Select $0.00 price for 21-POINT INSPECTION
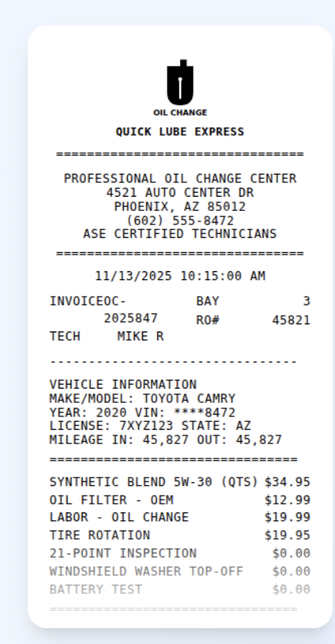Viewport: 335px width, 644px height. 291,554
